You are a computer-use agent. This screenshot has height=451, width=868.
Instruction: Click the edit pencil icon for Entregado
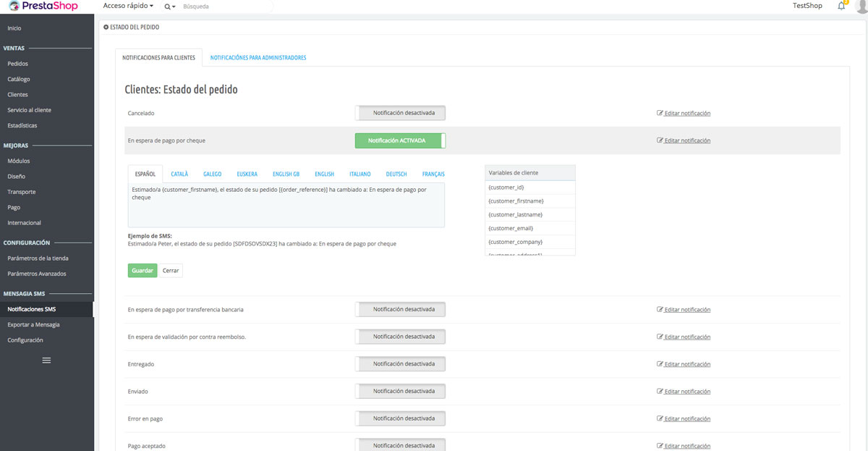point(660,365)
